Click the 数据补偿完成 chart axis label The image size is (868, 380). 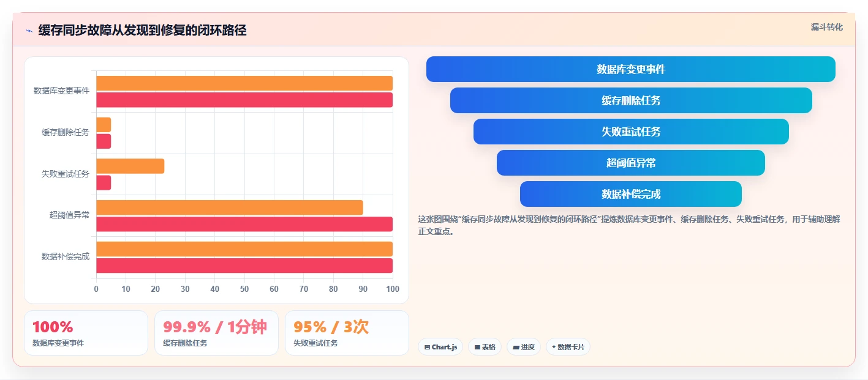(66, 256)
